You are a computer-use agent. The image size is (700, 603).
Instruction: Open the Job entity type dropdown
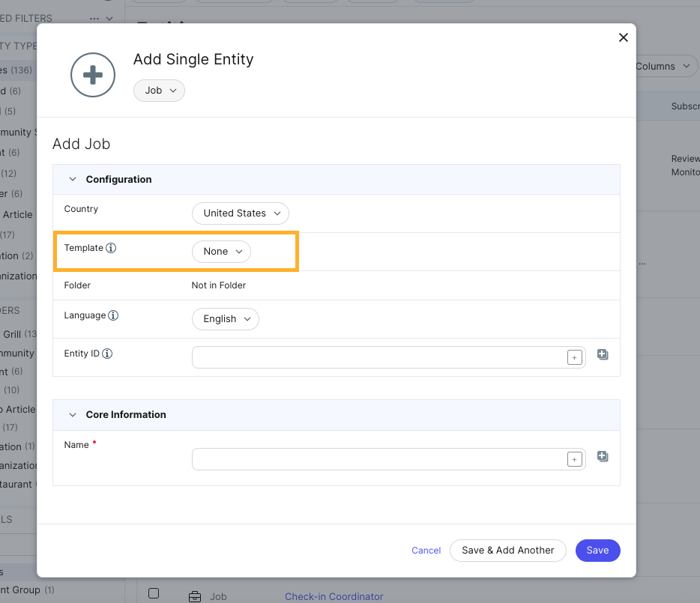point(159,90)
